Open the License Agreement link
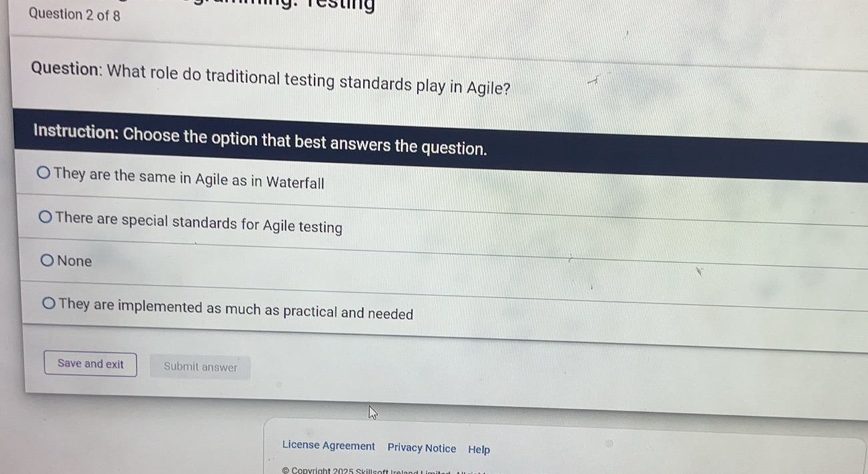The width and height of the screenshot is (868, 474). coord(328,445)
